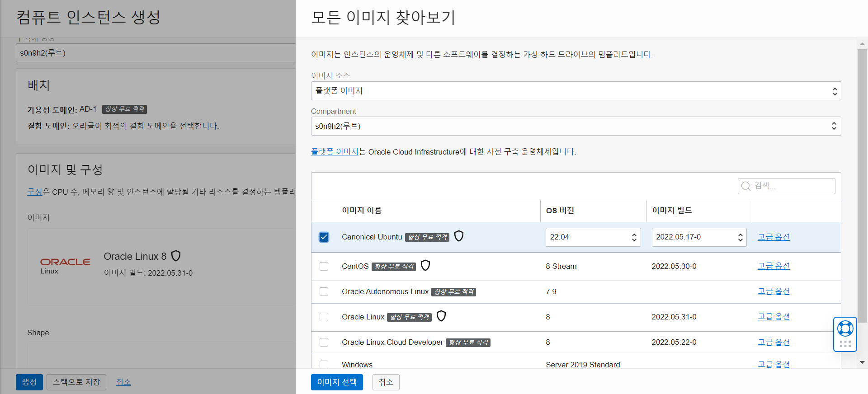This screenshot has width=868, height=394.
Task: Open 고급 옵션 for Oracle Linux Cloud Developer
Action: (x=774, y=342)
